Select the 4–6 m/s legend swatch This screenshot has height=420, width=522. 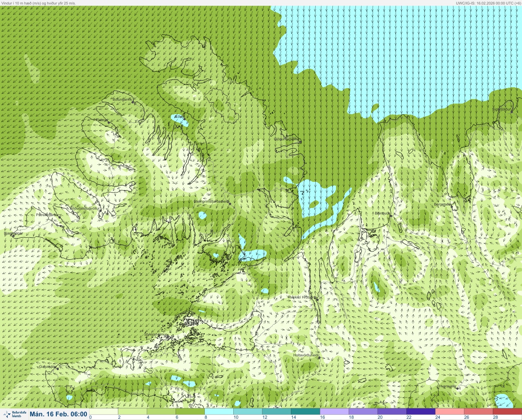[x=161, y=411]
